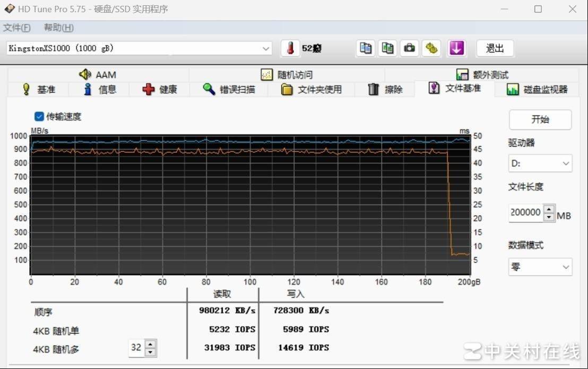Click the extra tests icon

462,75
